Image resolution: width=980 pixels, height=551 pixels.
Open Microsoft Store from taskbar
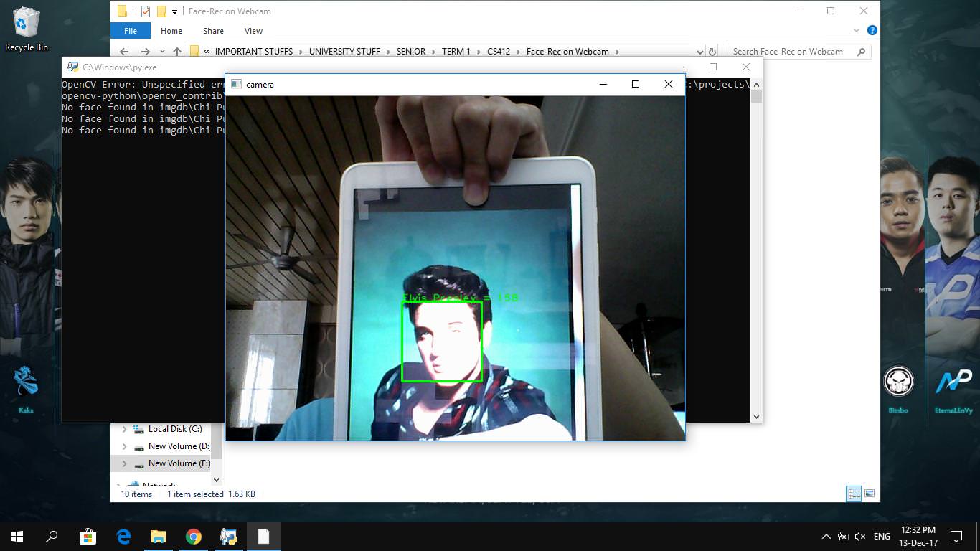pos(88,537)
